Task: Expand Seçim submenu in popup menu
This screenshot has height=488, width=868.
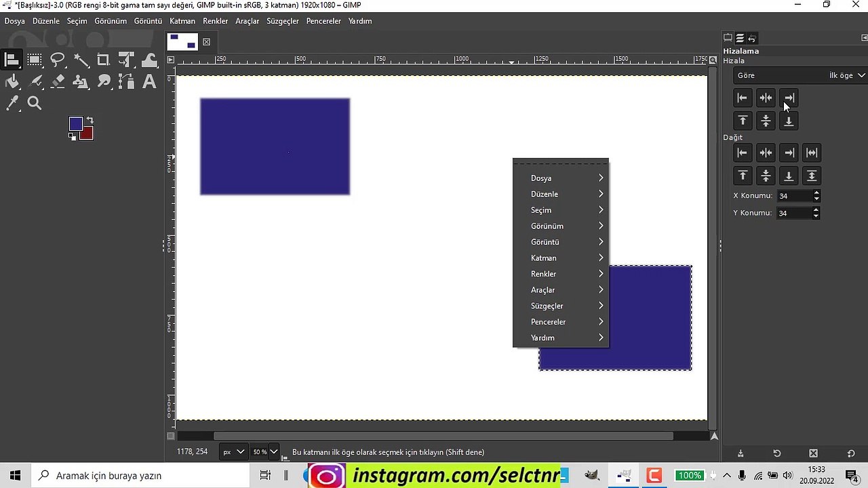Action: tap(561, 210)
